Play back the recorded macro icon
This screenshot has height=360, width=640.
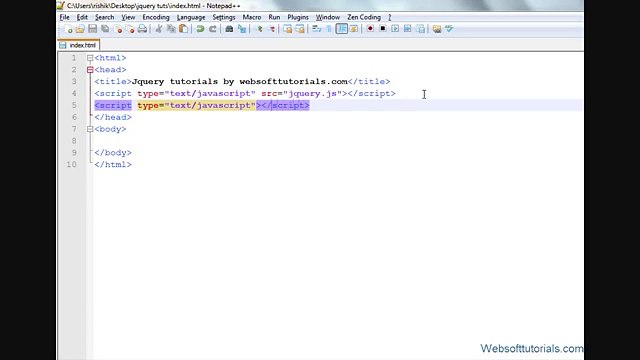pyautogui.click(x=395, y=29)
